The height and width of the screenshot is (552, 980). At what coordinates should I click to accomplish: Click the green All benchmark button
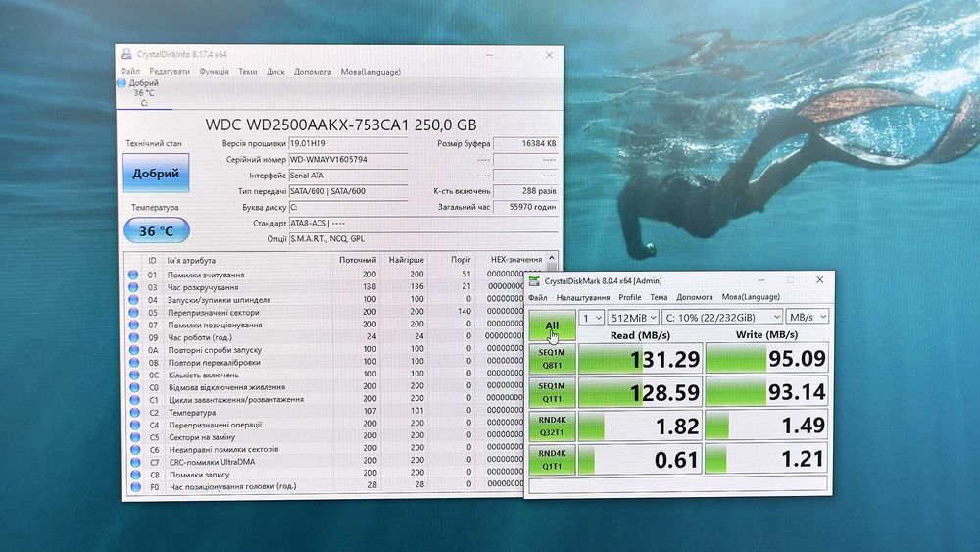(552, 326)
